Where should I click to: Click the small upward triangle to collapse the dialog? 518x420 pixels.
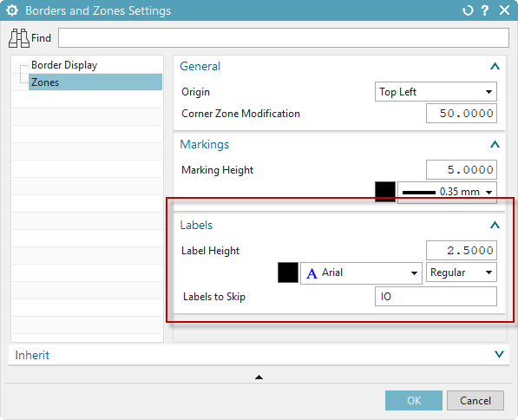(259, 377)
